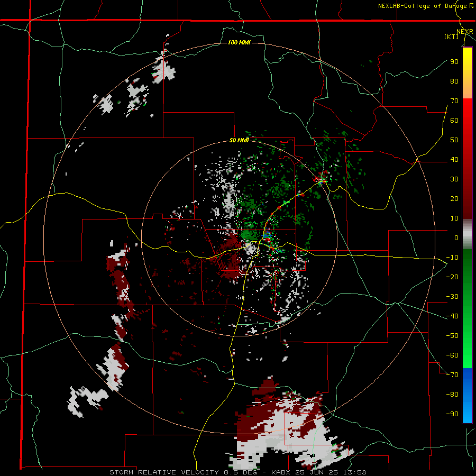
Task: Select the positive 20 scale label
Action: (x=454, y=199)
